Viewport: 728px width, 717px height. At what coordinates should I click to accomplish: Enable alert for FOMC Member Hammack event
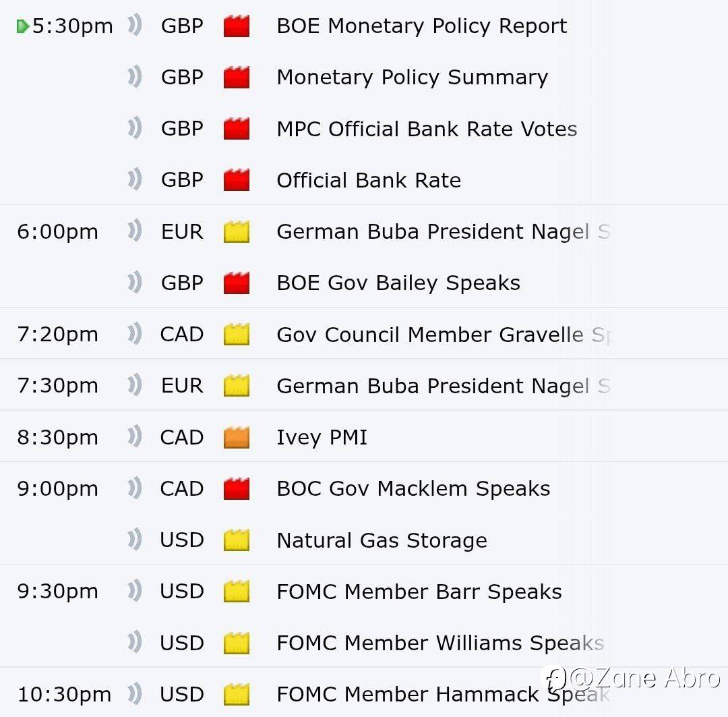coord(135,694)
